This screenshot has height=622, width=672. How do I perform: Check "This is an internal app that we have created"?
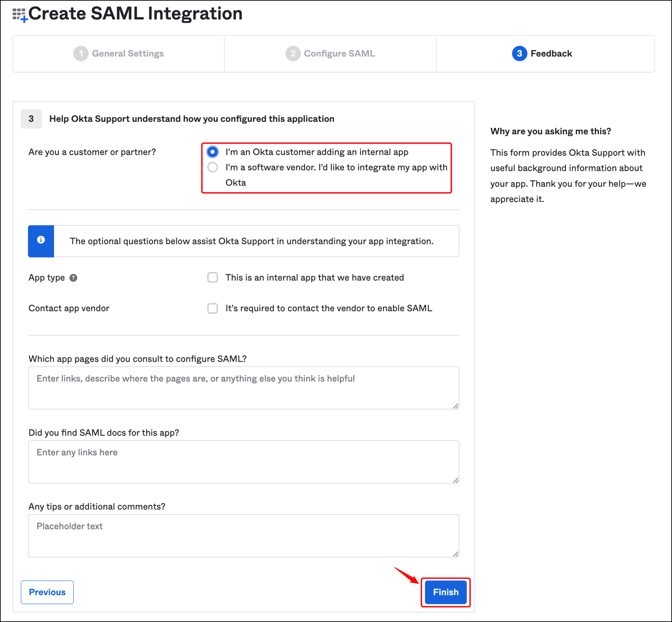pos(213,278)
